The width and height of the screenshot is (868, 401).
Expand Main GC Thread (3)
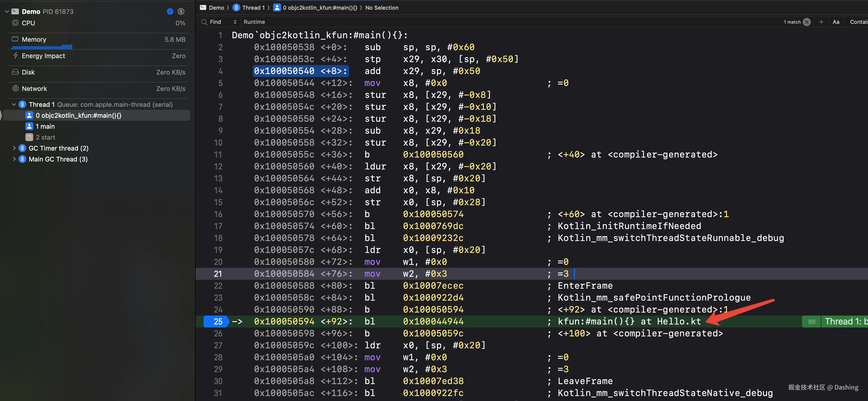coord(14,159)
